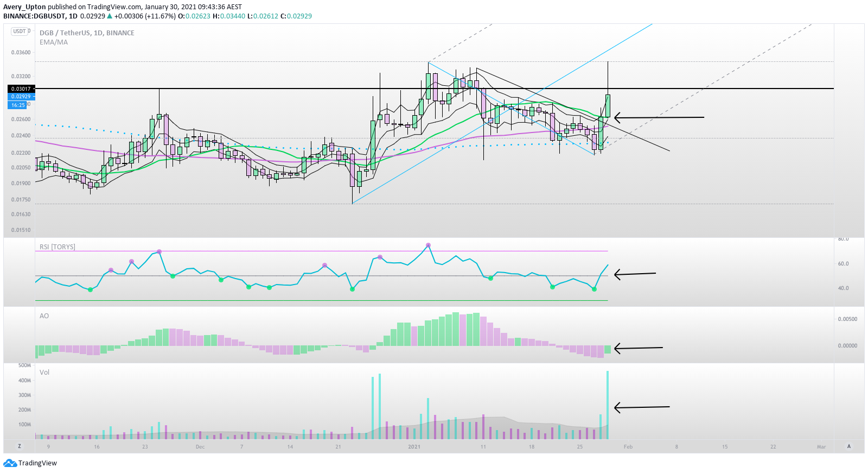Image resolution: width=868 pixels, height=473 pixels.
Task: Click the 16:25 bar countdown label
Action: 18,105
